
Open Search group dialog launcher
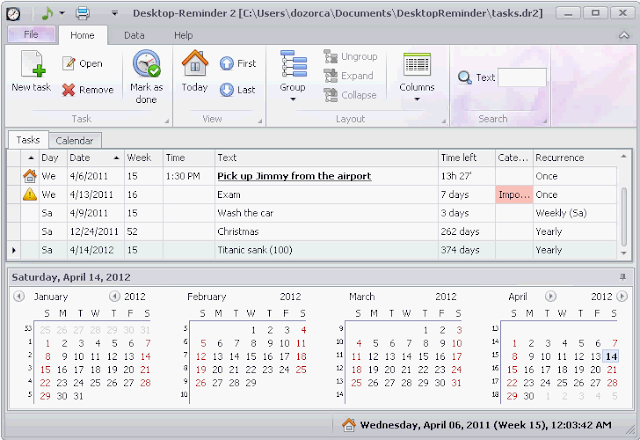click(x=545, y=121)
